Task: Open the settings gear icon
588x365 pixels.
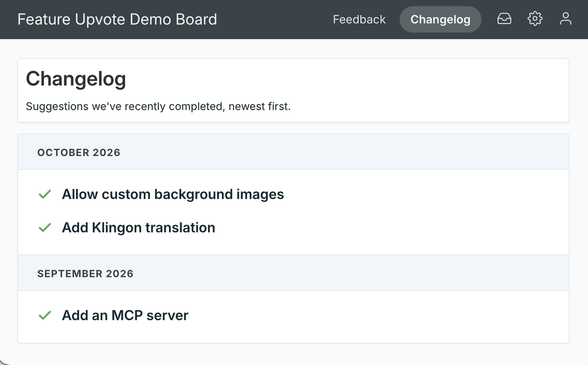Action: point(535,19)
